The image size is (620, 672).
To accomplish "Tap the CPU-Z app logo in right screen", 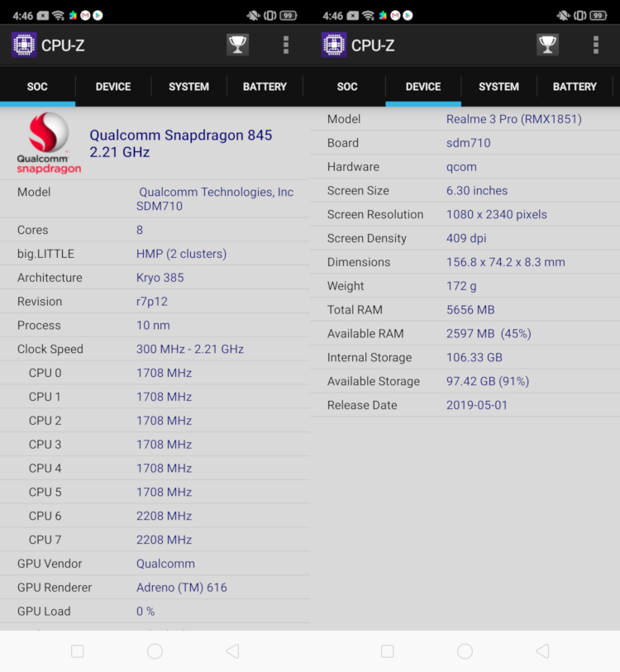I will (x=334, y=45).
